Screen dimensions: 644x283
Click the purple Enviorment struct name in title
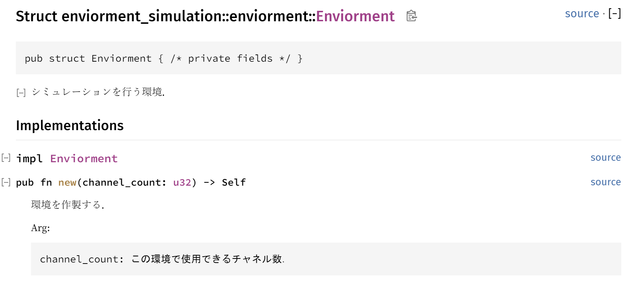(x=355, y=17)
